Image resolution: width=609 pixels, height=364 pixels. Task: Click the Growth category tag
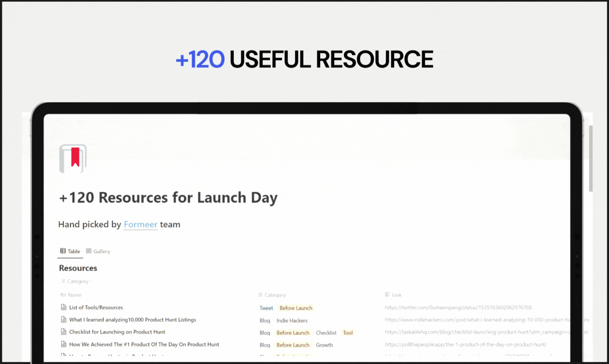point(325,345)
